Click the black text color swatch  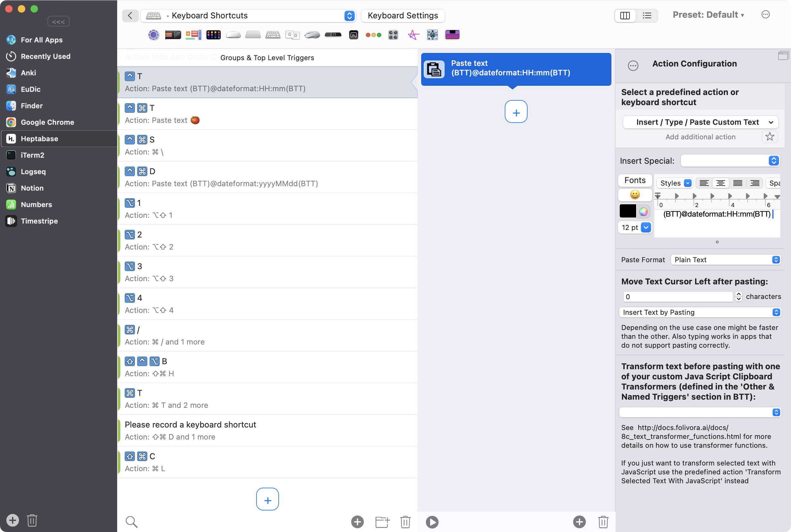click(x=628, y=211)
